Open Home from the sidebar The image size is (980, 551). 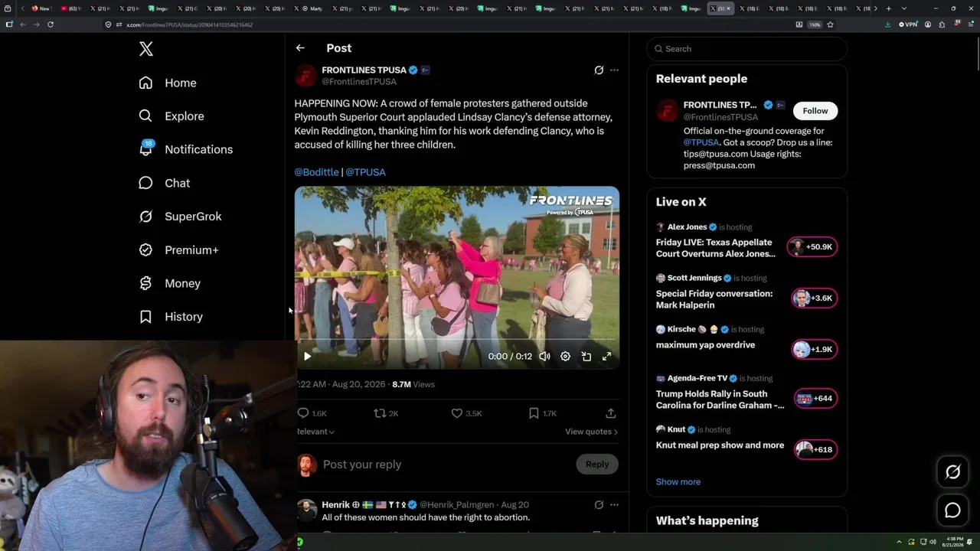point(168,83)
